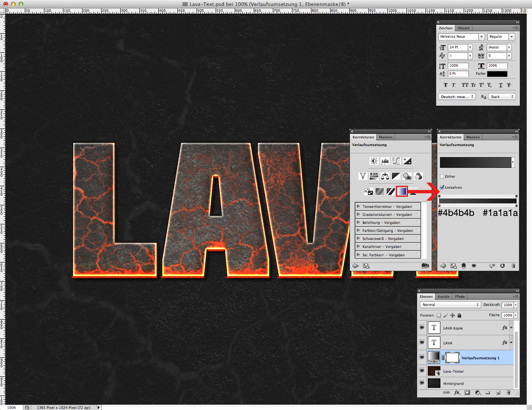Delete layer via the trash icon

508,392
